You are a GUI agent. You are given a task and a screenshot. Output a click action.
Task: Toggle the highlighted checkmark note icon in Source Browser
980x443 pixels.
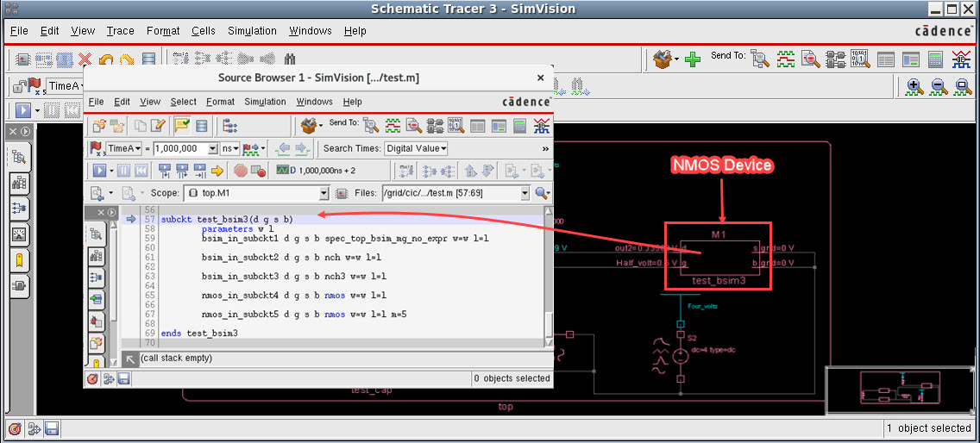point(182,126)
